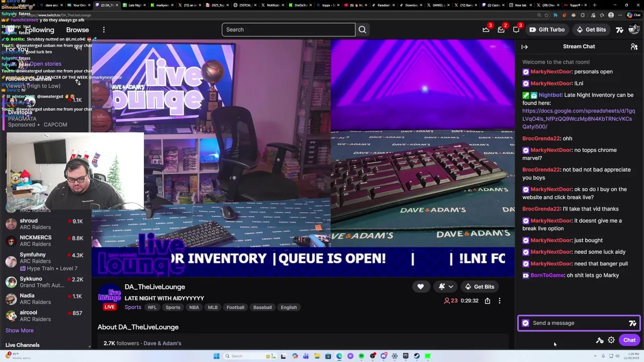Select the English language tag
The width and height of the screenshot is (644, 362).
[289, 307]
